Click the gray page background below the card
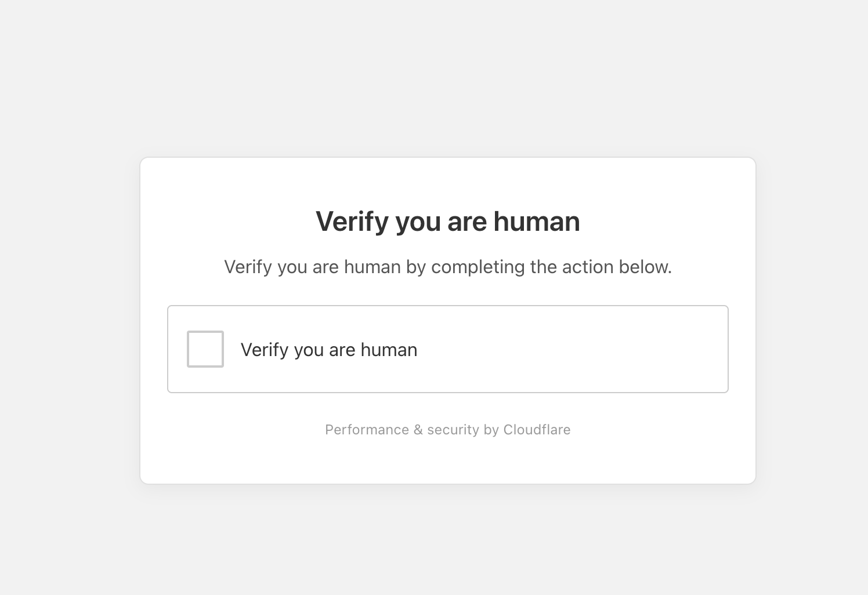The height and width of the screenshot is (595, 868). (434, 539)
